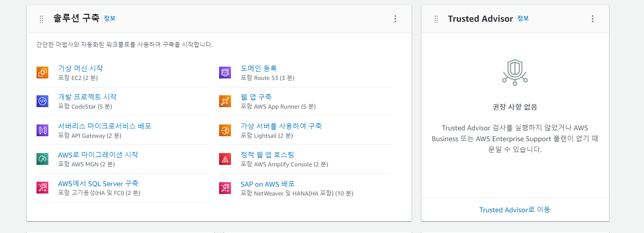Open the Trusted Advisor widget options menu
The height and width of the screenshot is (233, 644).
click(592, 19)
